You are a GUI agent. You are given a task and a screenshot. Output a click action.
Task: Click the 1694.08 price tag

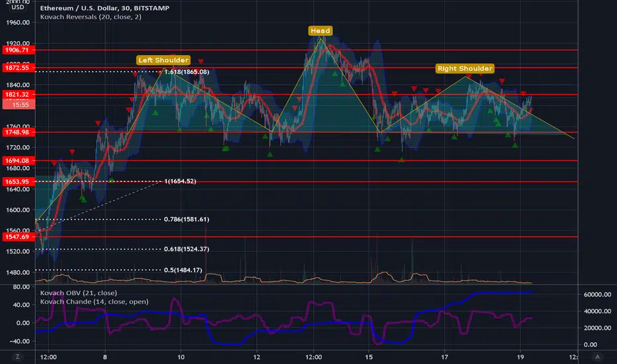[19, 161]
